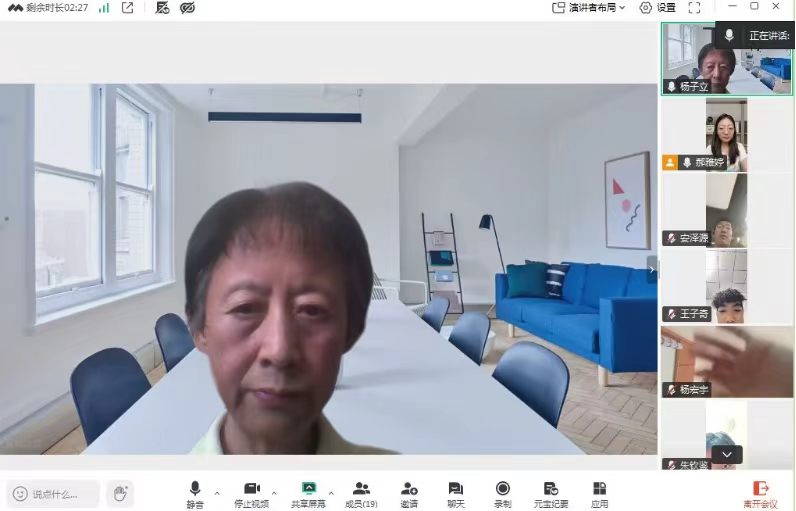Click the remaining time 剩余时长02:27 text

[57, 8]
